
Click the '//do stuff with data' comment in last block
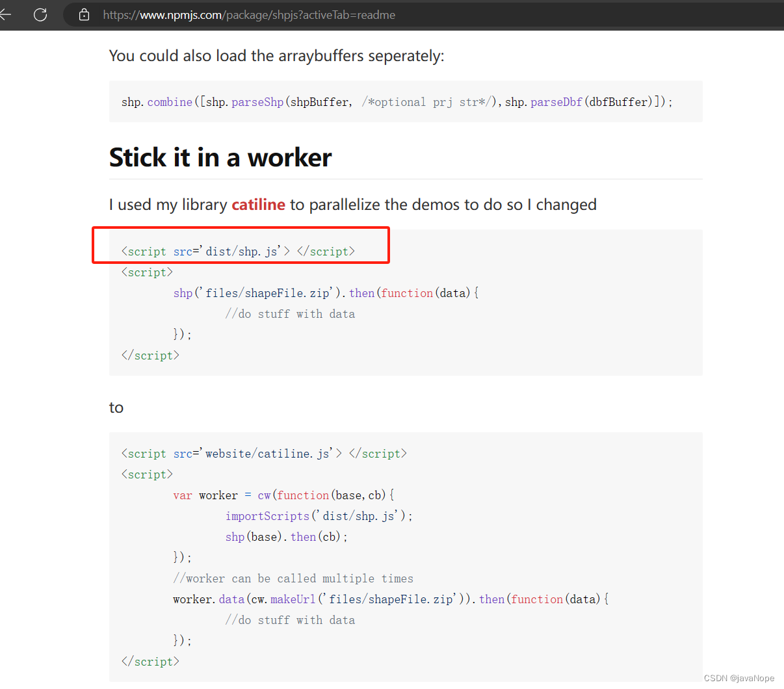click(x=290, y=620)
